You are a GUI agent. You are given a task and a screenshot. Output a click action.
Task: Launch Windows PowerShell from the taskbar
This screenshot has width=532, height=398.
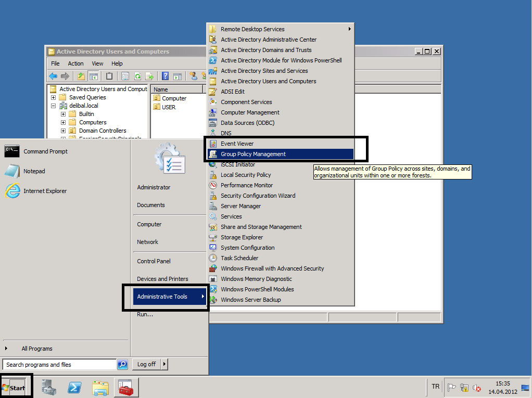click(x=74, y=388)
